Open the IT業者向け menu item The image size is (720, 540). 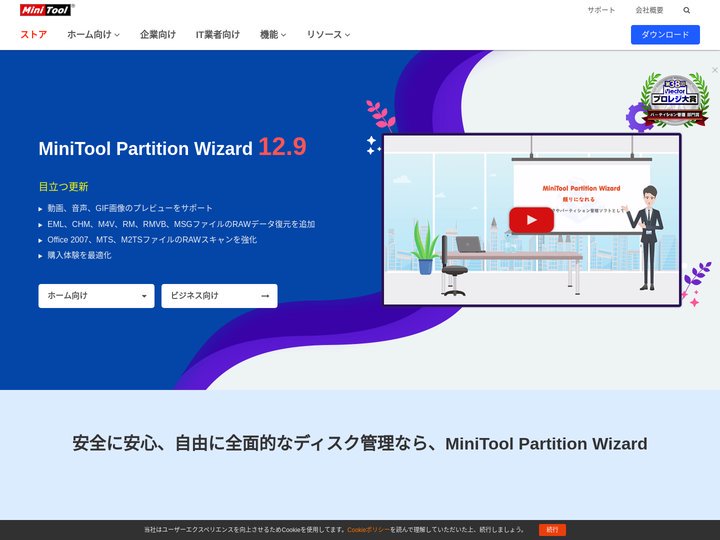[x=218, y=34]
